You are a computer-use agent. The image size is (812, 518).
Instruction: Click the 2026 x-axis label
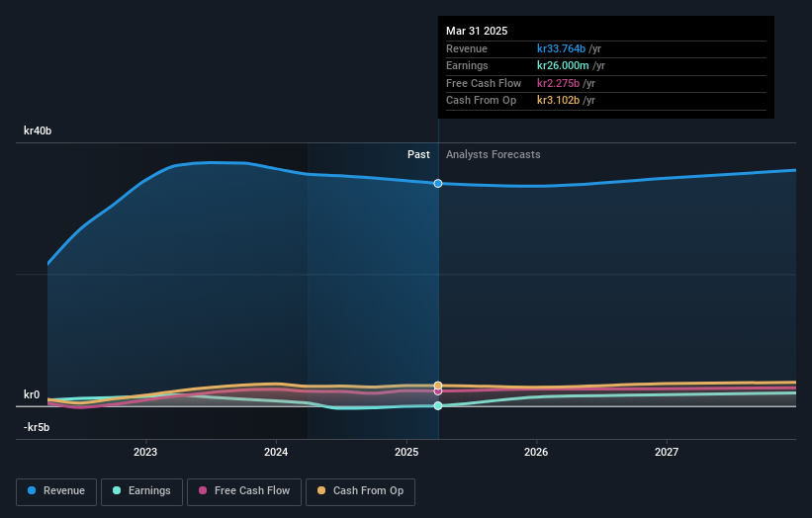click(x=536, y=453)
